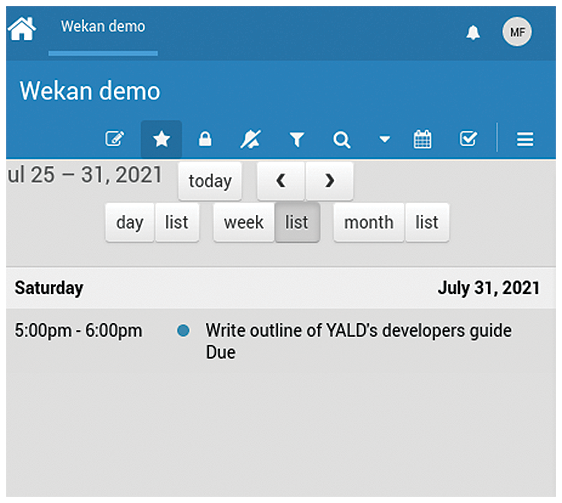The width and height of the screenshot is (562, 503).
Task: Open the search magnifier icon
Action: [342, 139]
